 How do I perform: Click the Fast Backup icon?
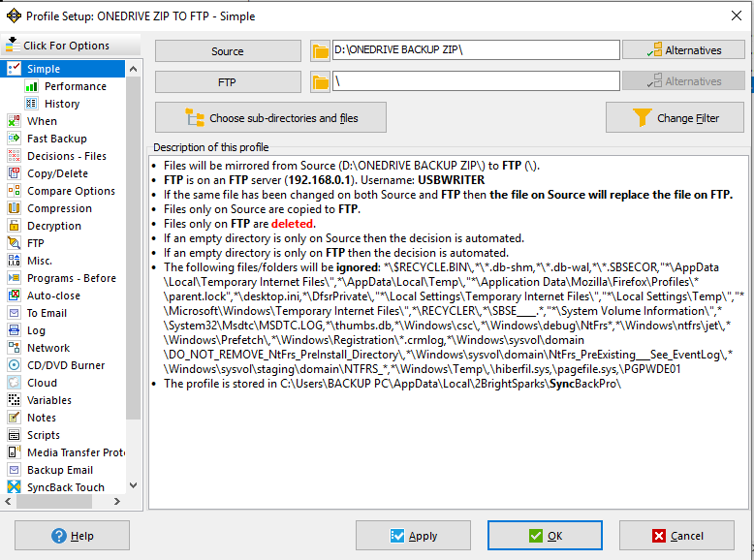click(14, 139)
